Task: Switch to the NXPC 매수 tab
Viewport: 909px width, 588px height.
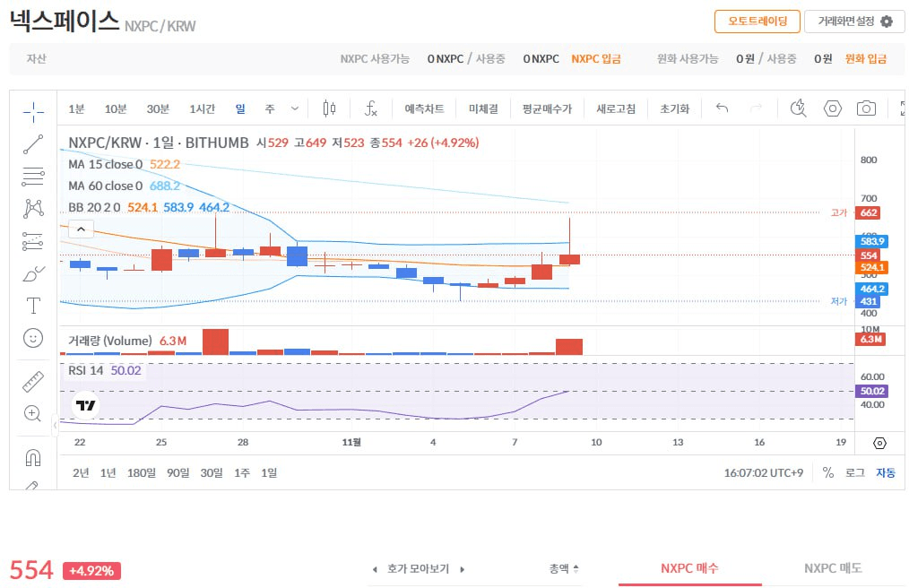Action: (689, 568)
